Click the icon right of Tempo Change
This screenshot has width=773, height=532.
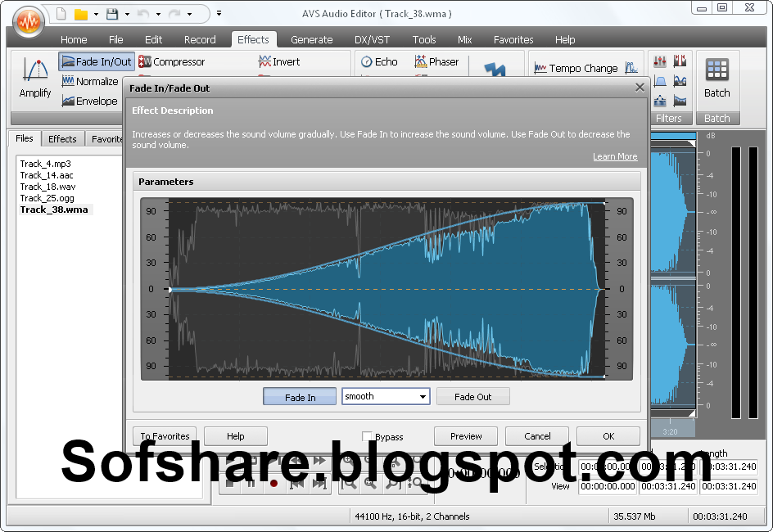(631, 67)
